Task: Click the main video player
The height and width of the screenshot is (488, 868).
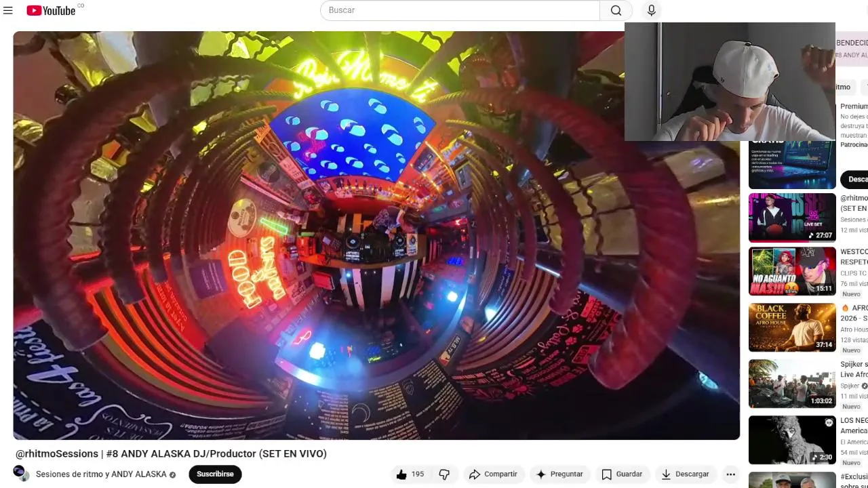Action: coord(376,235)
